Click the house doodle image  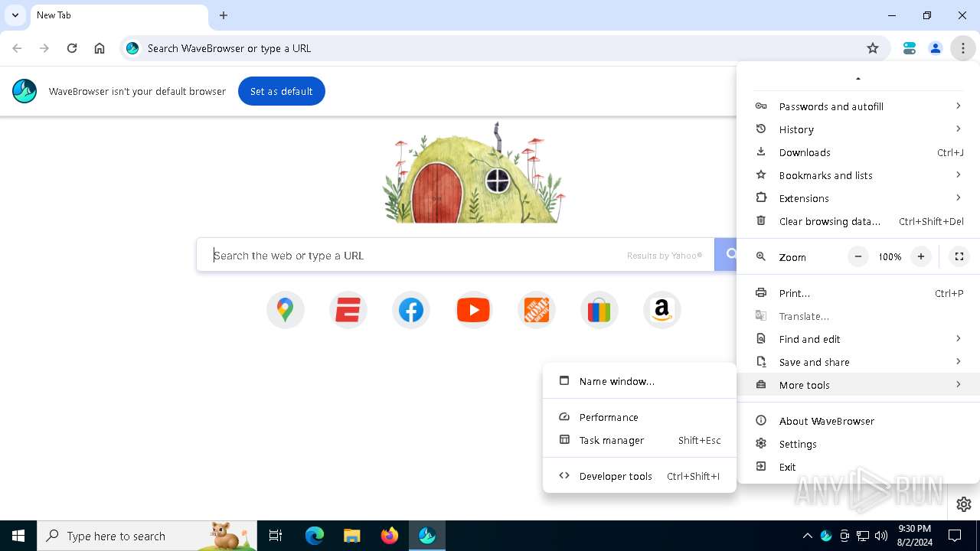coord(474,172)
